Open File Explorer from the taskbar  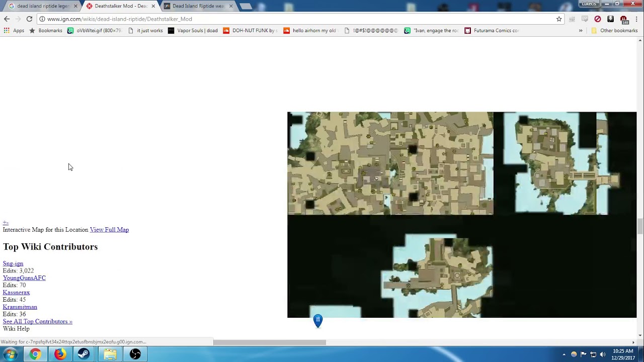[x=110, y=354]
